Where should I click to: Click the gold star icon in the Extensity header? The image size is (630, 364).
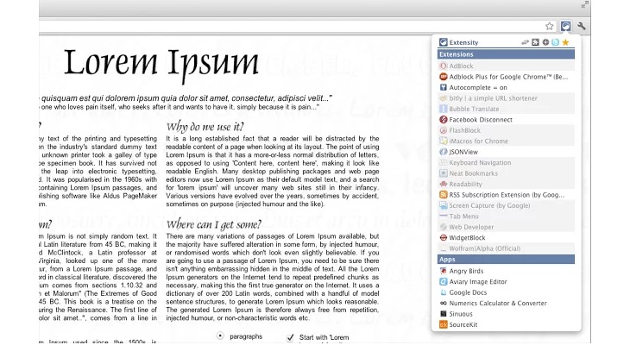pos(565,42)
